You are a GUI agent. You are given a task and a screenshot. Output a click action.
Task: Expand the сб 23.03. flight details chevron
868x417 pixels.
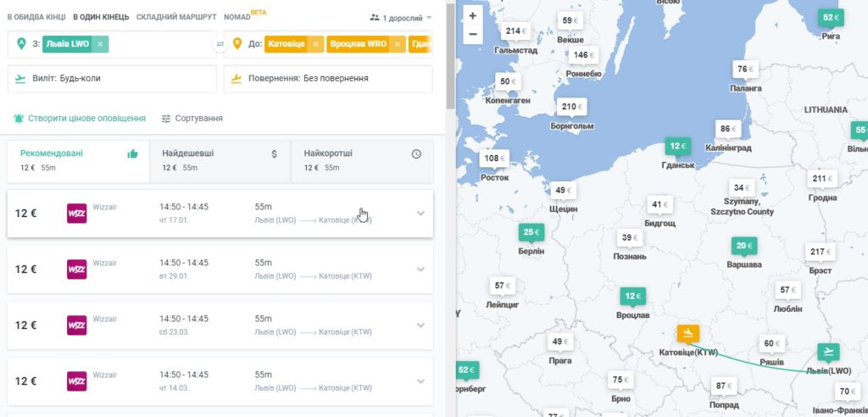click(x=420, y=325)
